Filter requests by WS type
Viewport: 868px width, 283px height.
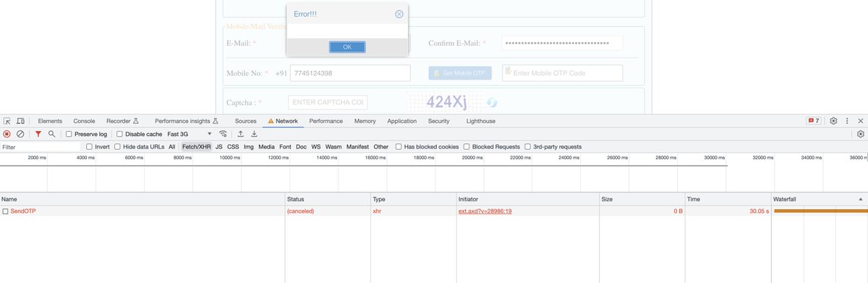coord(316,147)
